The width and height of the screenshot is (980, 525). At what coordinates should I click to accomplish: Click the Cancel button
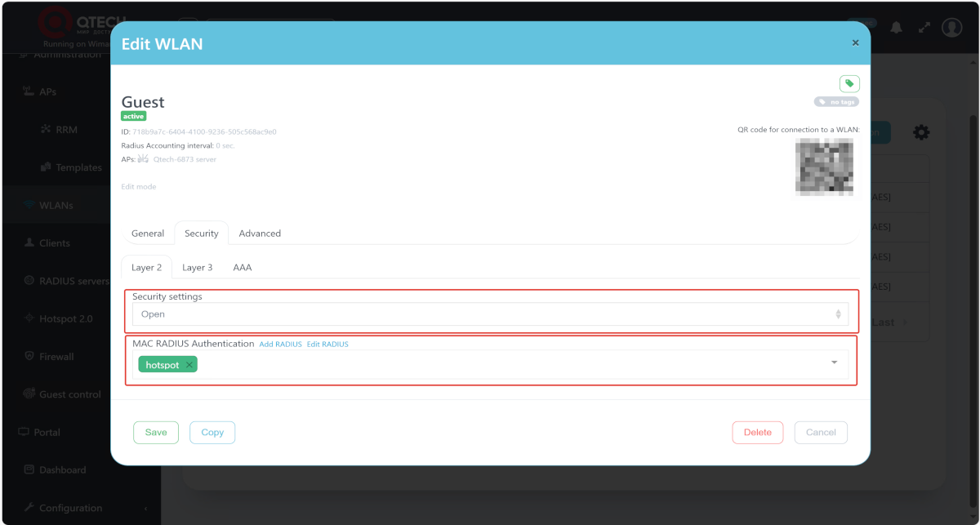tap(821, 433)
